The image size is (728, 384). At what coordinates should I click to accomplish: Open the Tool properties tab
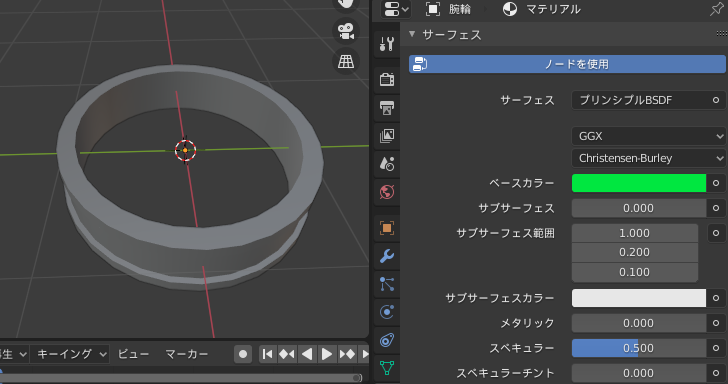[x=387, y=44]
